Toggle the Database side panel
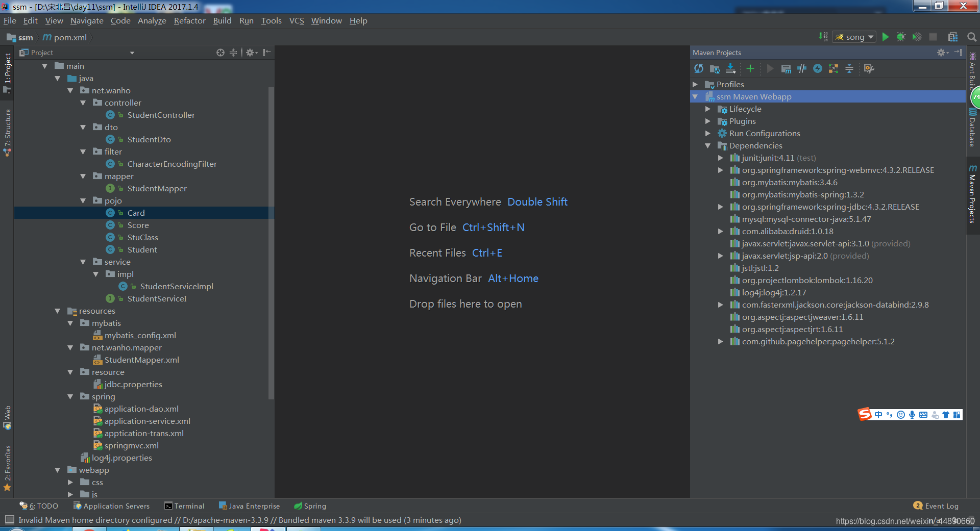This screenshot has width=980, height=531. click(972, 128)
